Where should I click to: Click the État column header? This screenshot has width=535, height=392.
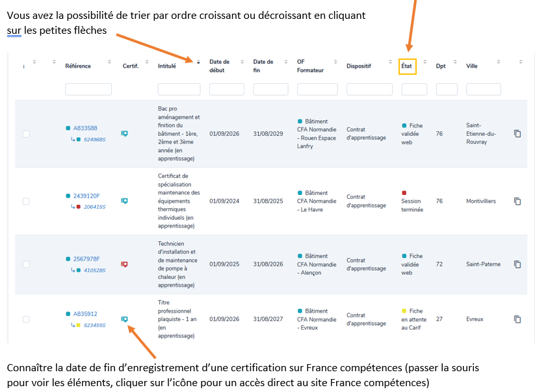[x=407, y=66]
